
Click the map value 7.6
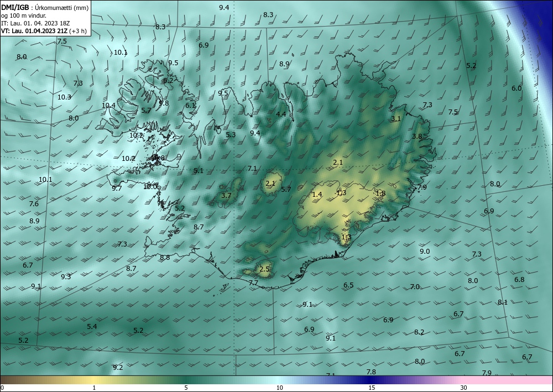pyautogui.click(x=34, y=204)
